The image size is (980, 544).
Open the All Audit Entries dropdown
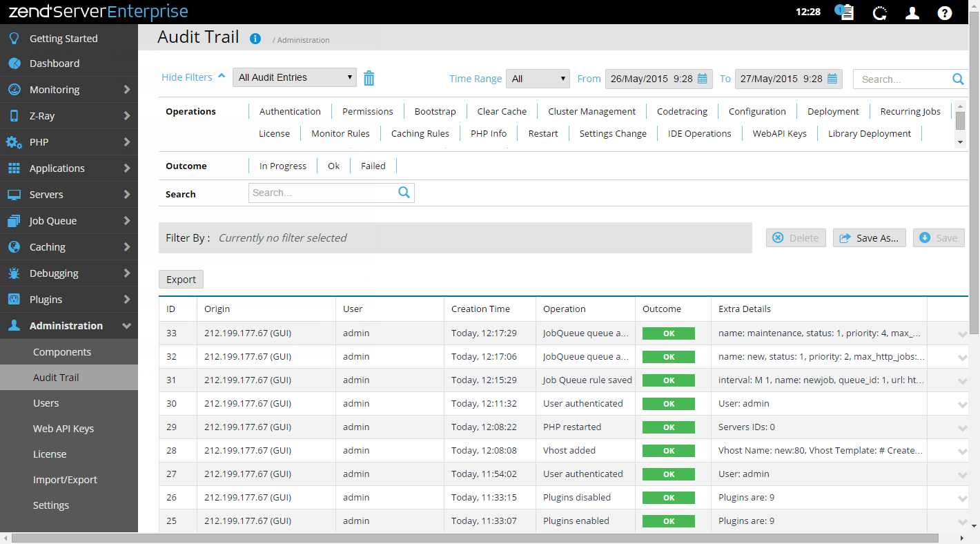tap(295, 77)
